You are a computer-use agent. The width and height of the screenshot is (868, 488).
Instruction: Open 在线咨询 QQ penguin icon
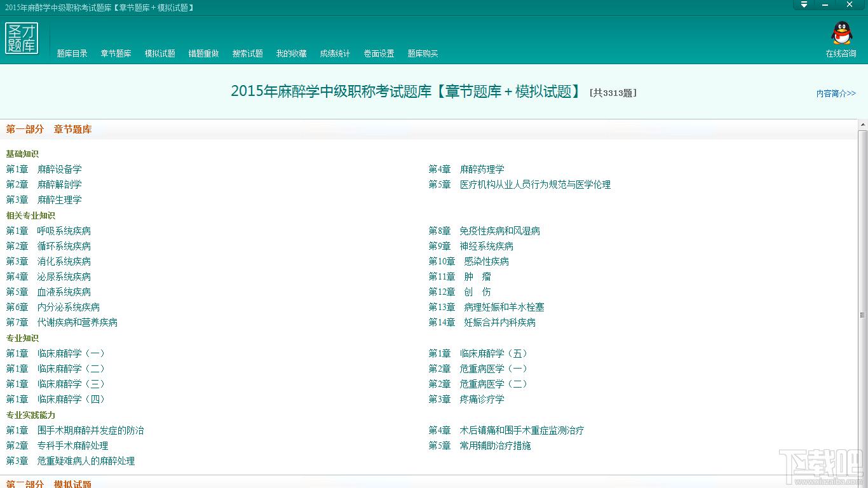tap(841, 34)
